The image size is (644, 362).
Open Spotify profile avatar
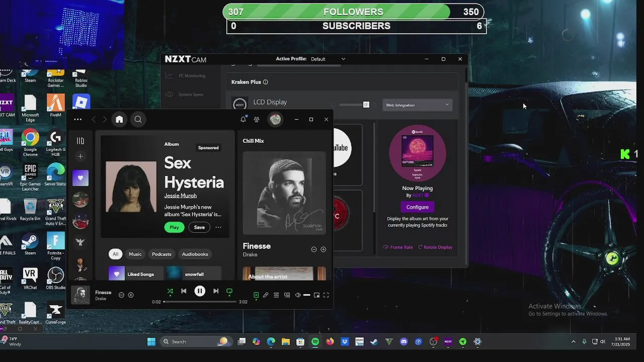pyautogui.click(x=275, y=119)
